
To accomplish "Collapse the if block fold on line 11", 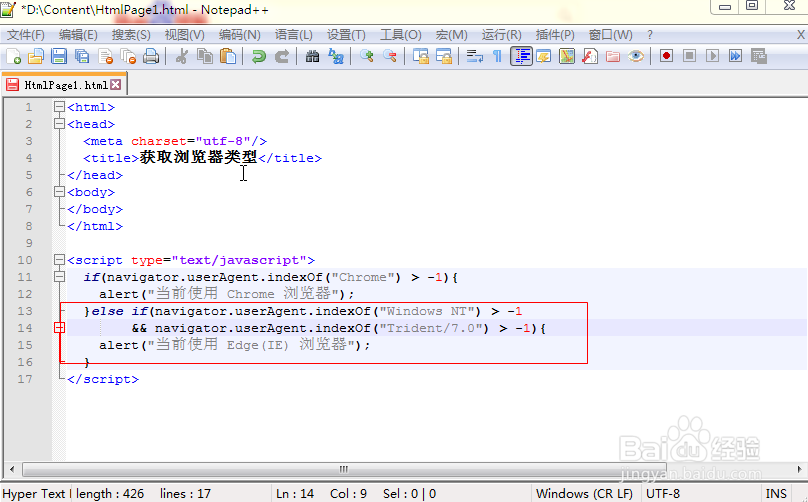I will [59, 277].
